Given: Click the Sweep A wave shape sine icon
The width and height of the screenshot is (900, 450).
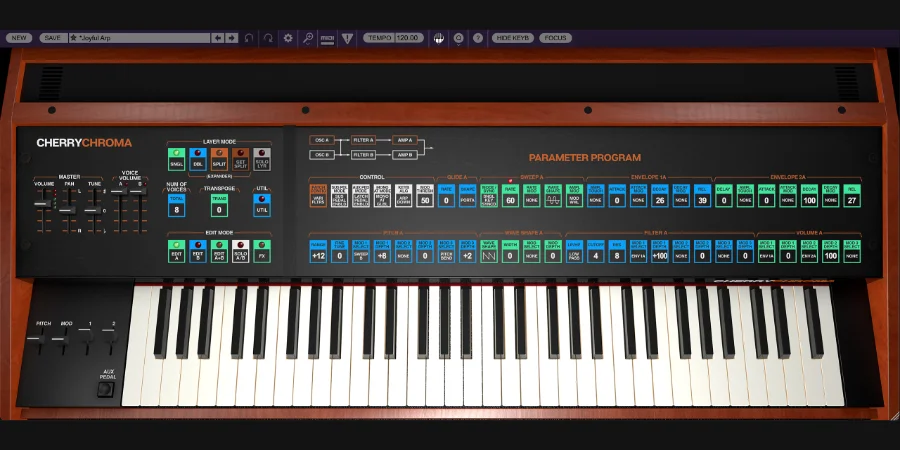Looking at the screenshot, I should point(553,200).
